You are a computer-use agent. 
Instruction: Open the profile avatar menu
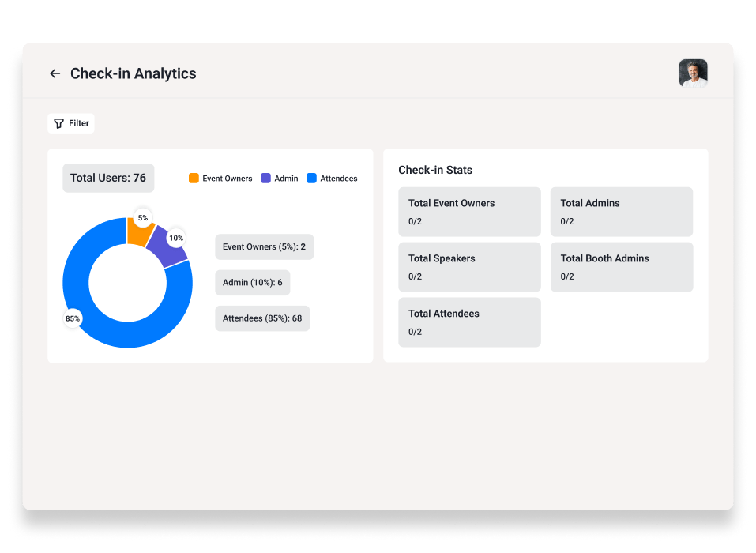(693, 73)
